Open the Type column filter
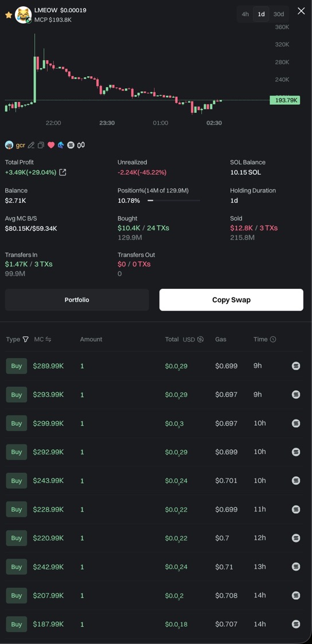The height and width of the screenshot is (644, 312). 26,339
